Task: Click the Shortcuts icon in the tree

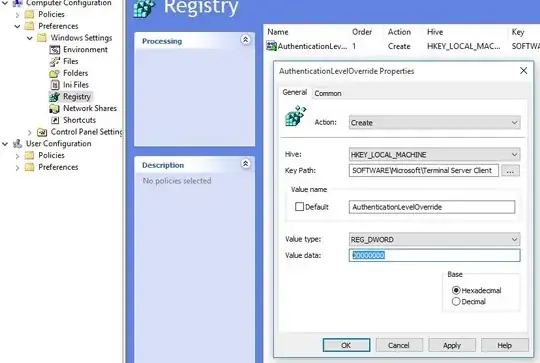Action: click(54, 120)
